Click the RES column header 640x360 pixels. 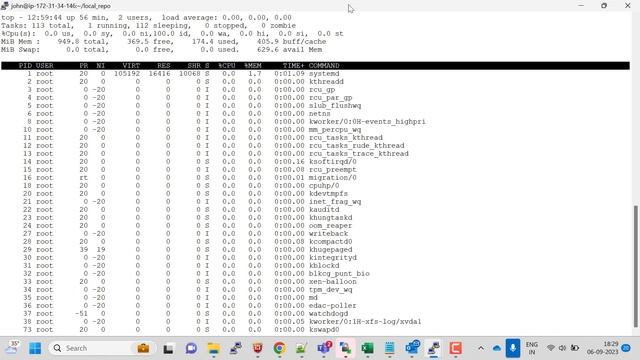pyautogui.click(x=164, y=66)
